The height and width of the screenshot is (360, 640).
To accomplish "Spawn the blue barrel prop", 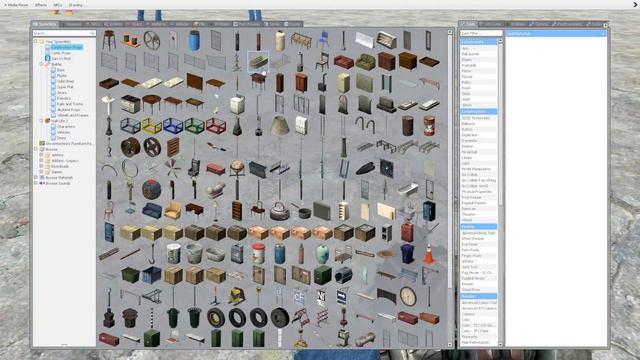I will coord(194,40).
